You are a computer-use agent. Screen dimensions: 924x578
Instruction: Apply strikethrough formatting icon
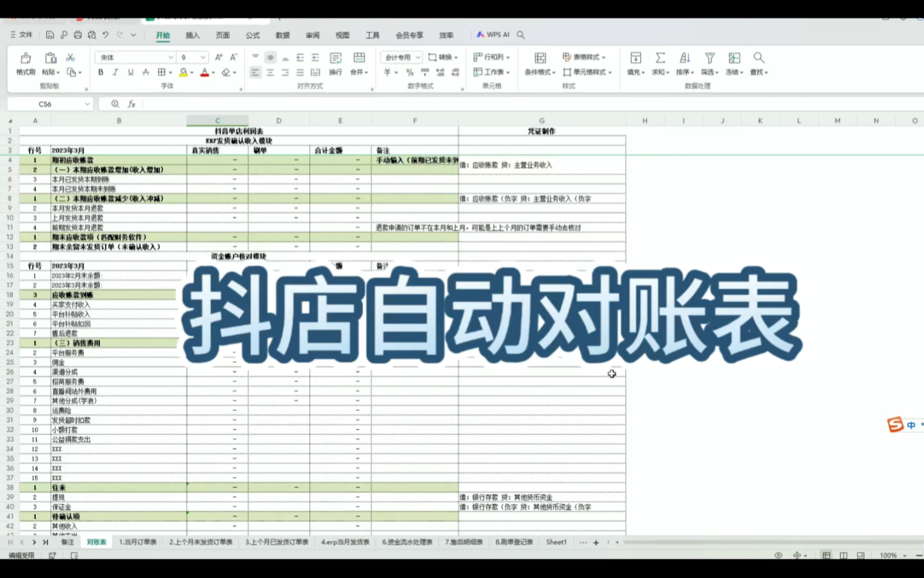145,72
